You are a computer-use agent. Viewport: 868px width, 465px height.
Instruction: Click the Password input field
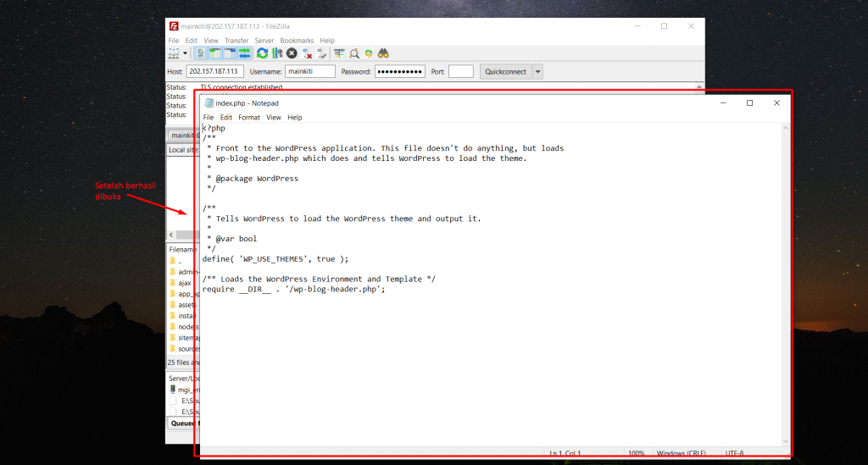[400, 71]
